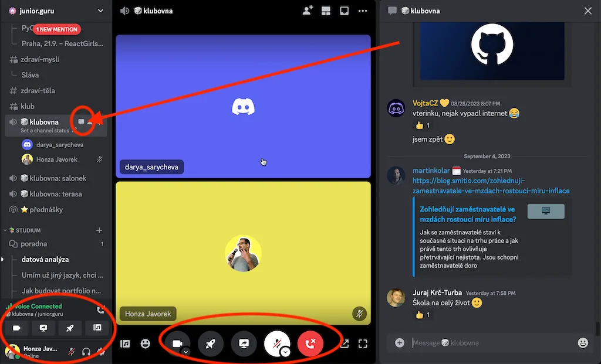This screenshot has height=364, width=601.
Task: Select darya_sarycheva in voice member list
Action: click(60, 145)
